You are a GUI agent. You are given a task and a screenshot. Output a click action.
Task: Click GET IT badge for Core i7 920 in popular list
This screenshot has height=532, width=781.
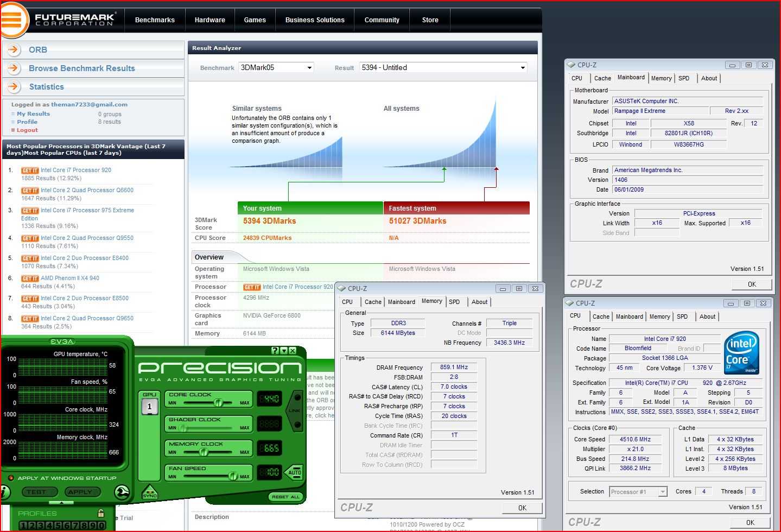(x=30, y=170)
